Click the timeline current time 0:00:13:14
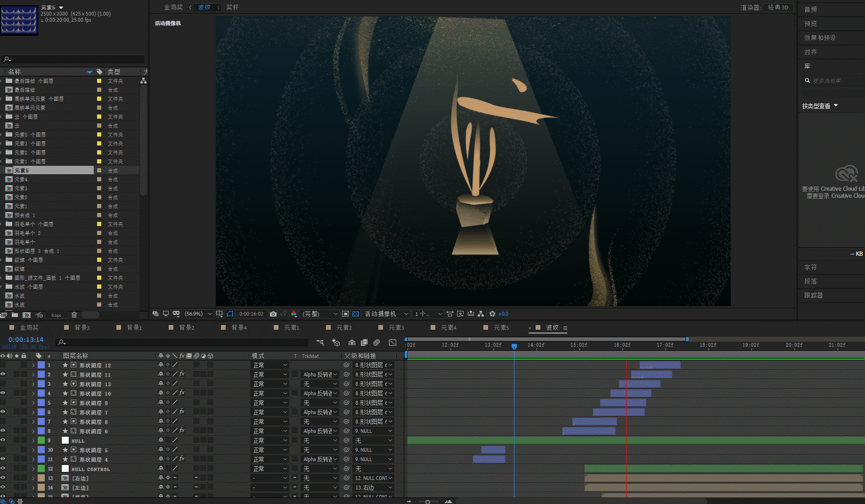 click(26, 340)
